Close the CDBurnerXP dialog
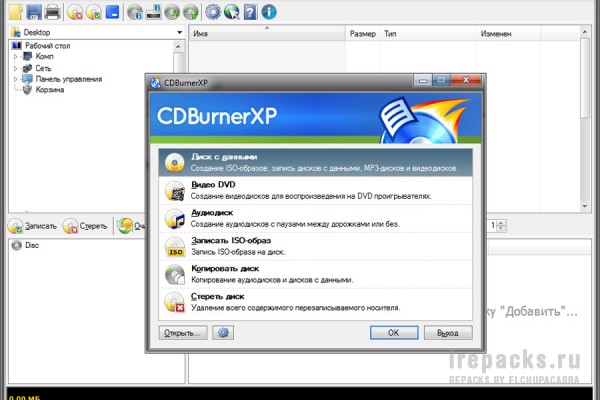600x400 pixels. click(466, 80)
